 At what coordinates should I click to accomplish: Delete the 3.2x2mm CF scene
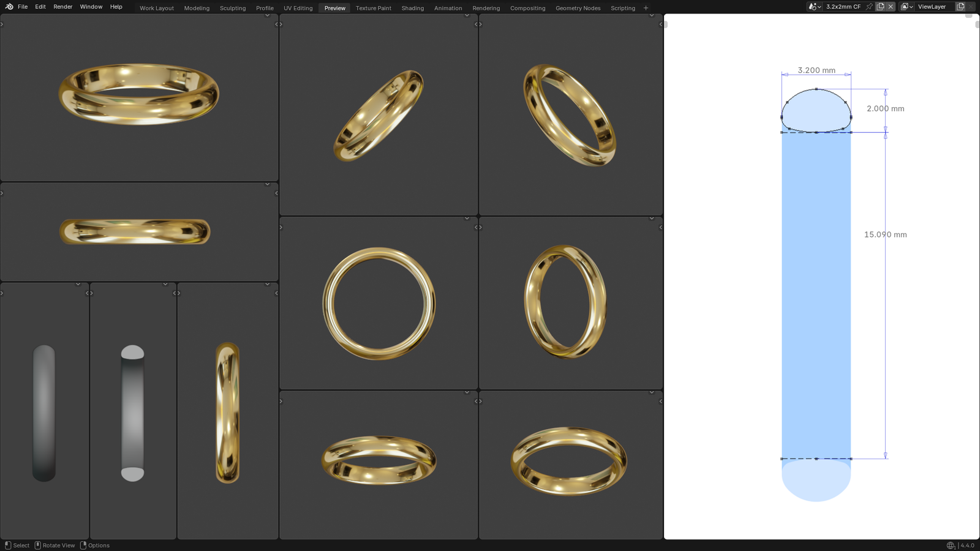click(x=891, y=7)
